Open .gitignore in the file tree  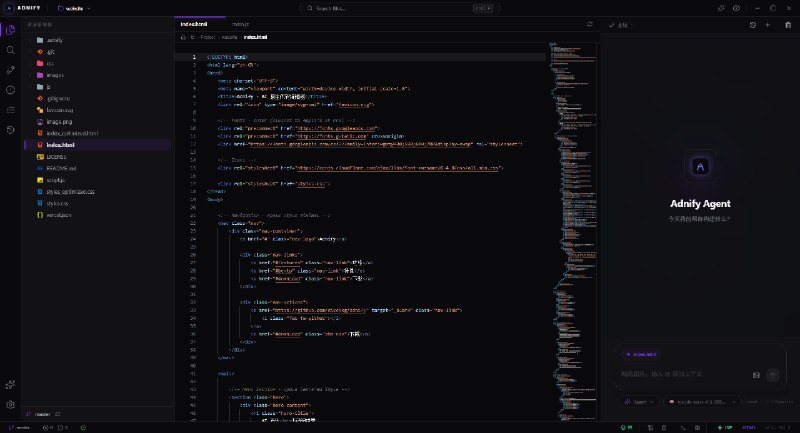(x=97, y=98)
